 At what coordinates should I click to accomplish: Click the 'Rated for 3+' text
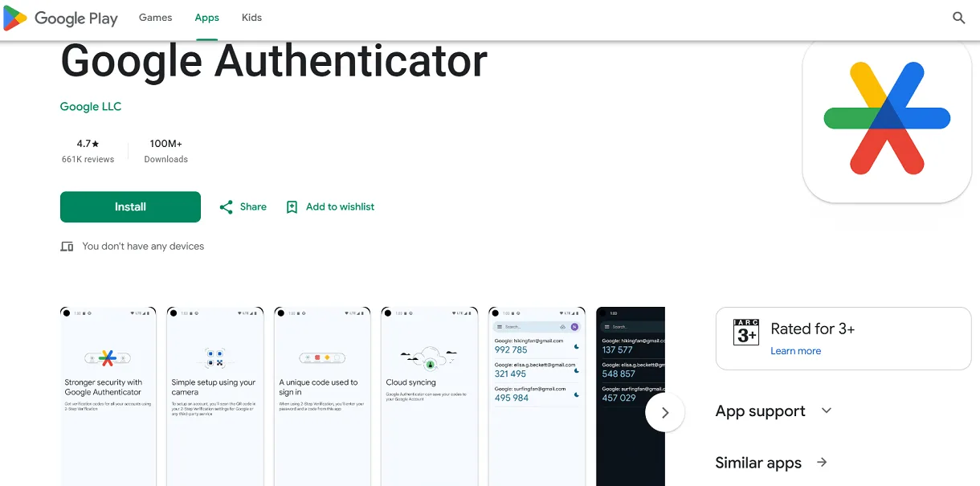coord(812,329)
